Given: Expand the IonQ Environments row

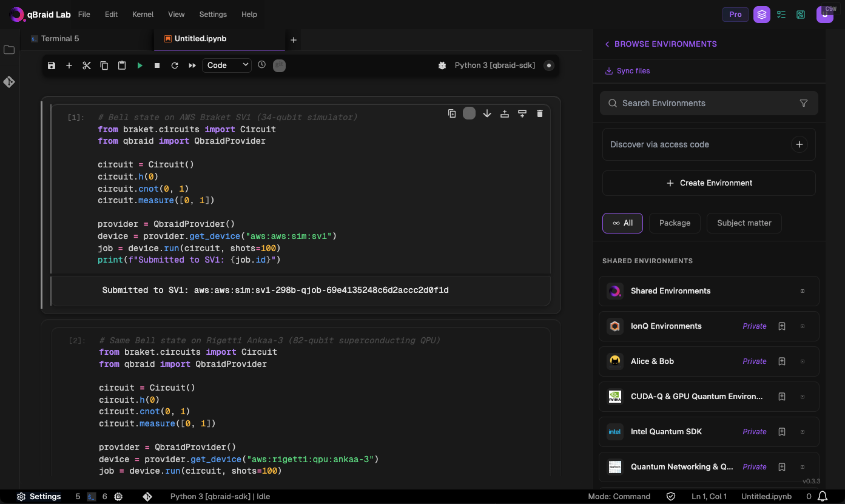Looking at the screenshot, I should click(x=803, y=326).
